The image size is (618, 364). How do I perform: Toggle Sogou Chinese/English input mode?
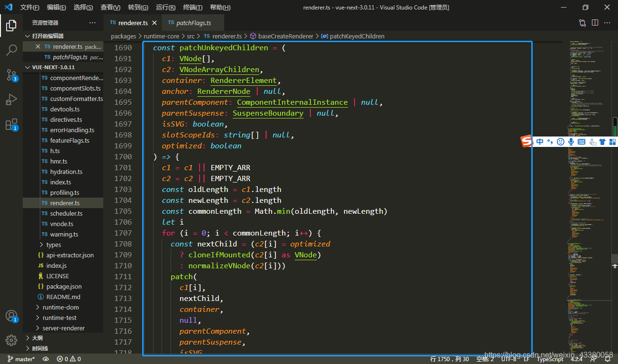(540, 142)
